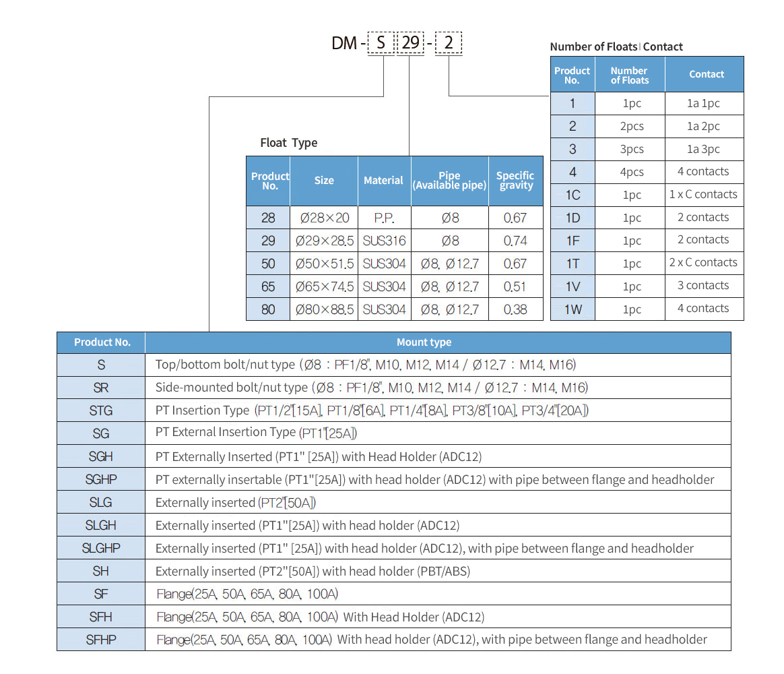Select the 'P.P.' material cell
The width and height of the screenshot is (784, 674).
click(384, 218)
